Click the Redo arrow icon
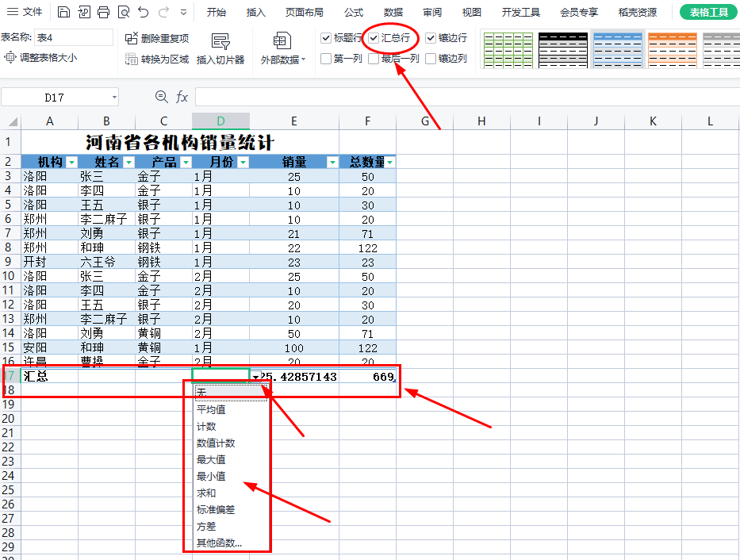This screenshot has height=560, width=740. (163, 12)
